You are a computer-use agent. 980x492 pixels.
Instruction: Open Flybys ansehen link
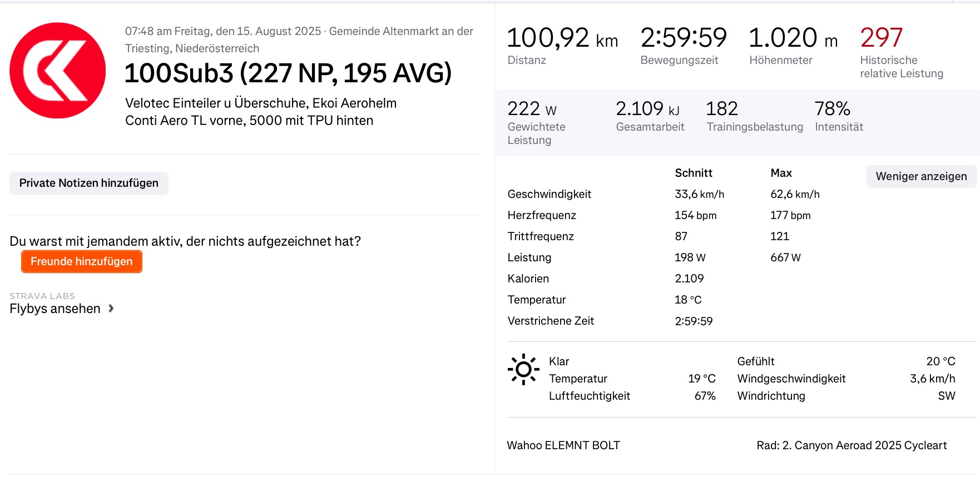point(55,309)
